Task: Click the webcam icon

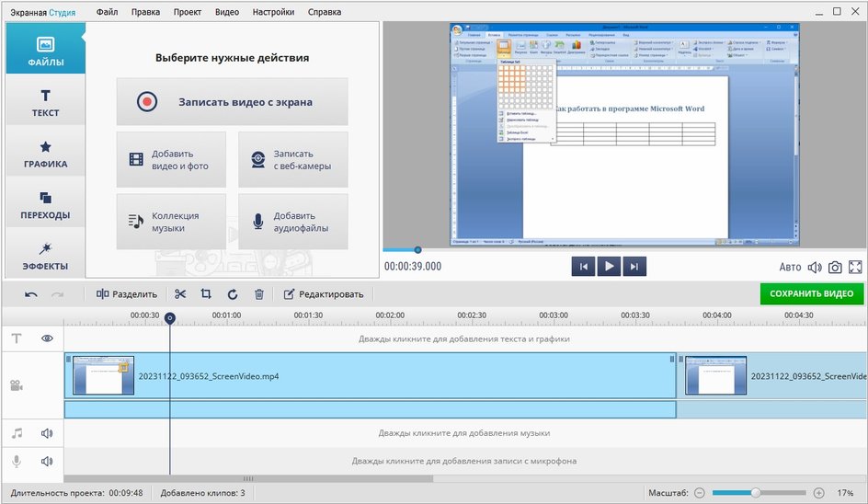Action: click(258, 159)
